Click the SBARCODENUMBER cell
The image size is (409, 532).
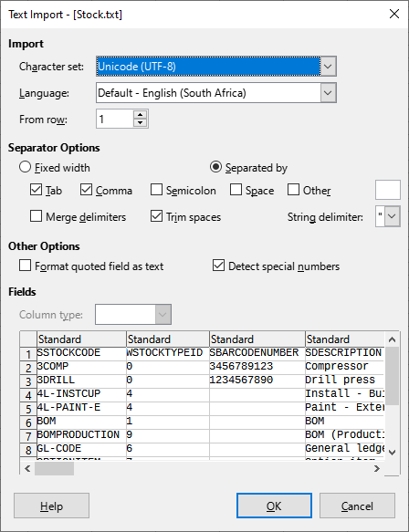[257, 353]
